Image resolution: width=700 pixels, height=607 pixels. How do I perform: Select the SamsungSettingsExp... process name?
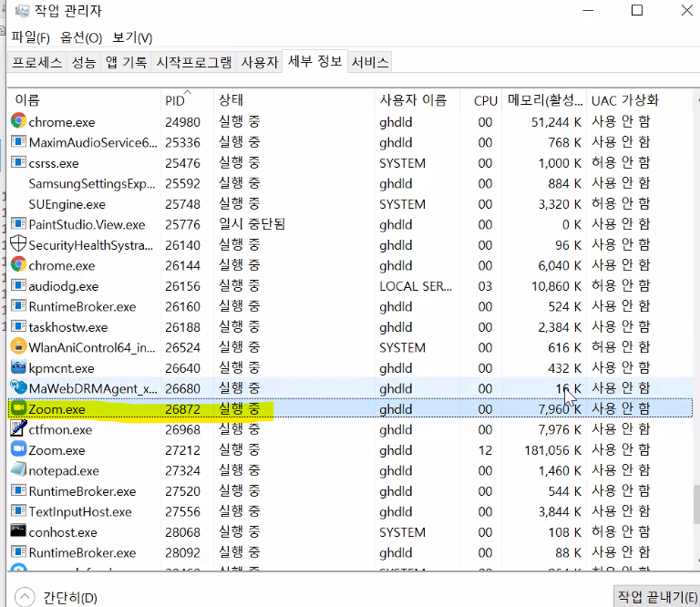click(92, 183)
